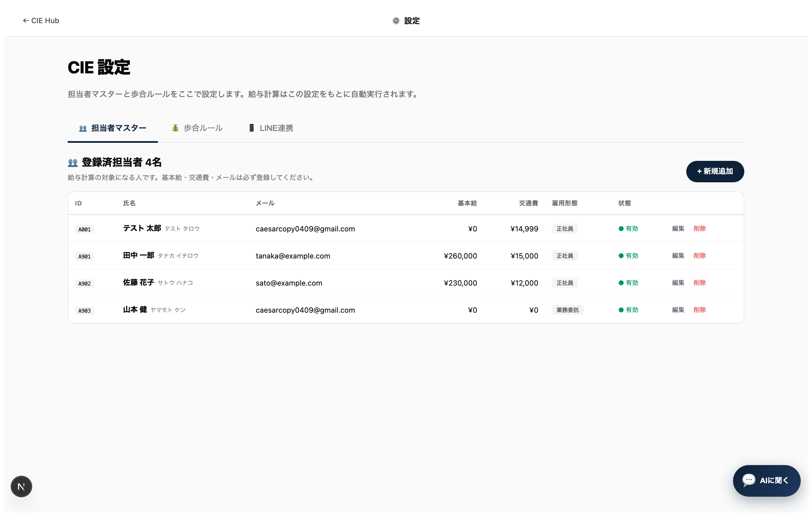The image size is (812, 517).
Task: Open the AIに聞く chat button
Action: click(767, 481)
